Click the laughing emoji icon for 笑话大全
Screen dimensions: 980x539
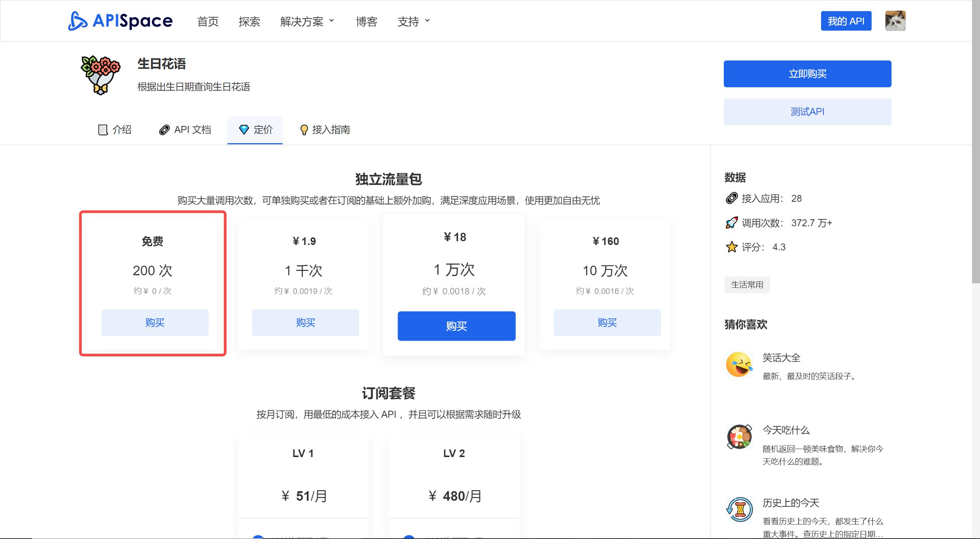[739, 364]
